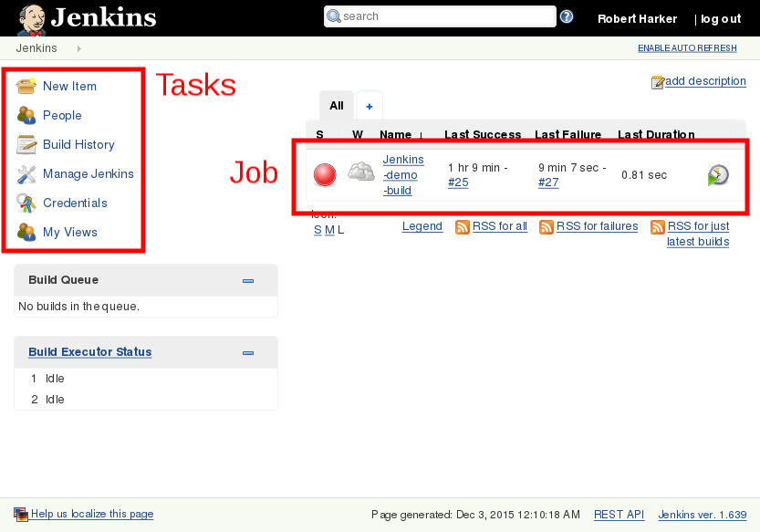Select the M icon size option
This screenshot has height=532, width=760.
click(329, 229)
